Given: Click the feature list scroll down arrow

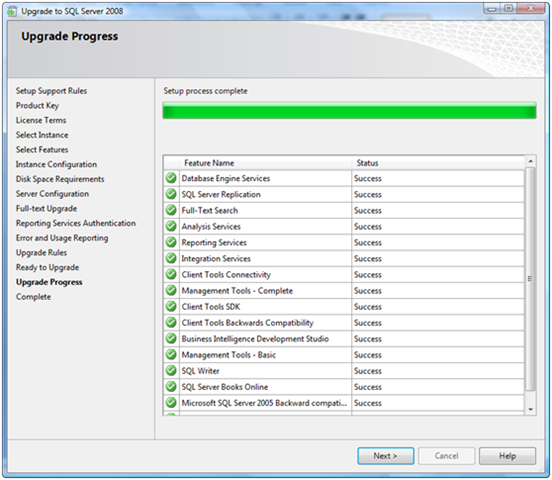Looking at the screenshot, I should point(530,409).
